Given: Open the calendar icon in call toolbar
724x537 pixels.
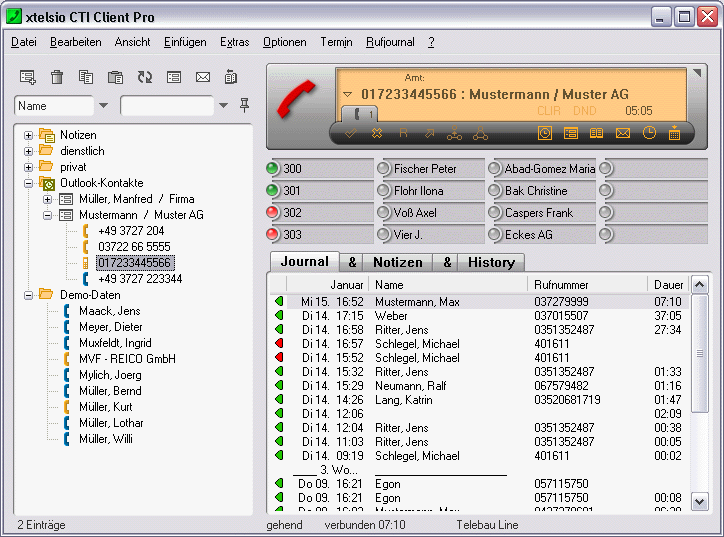Looking at the screenshot, I should tap(675, 133).
